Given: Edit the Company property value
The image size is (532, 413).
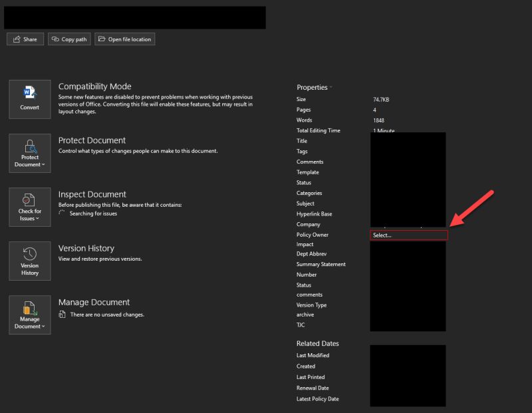Looking at the screenshot, I should [407, 224].
